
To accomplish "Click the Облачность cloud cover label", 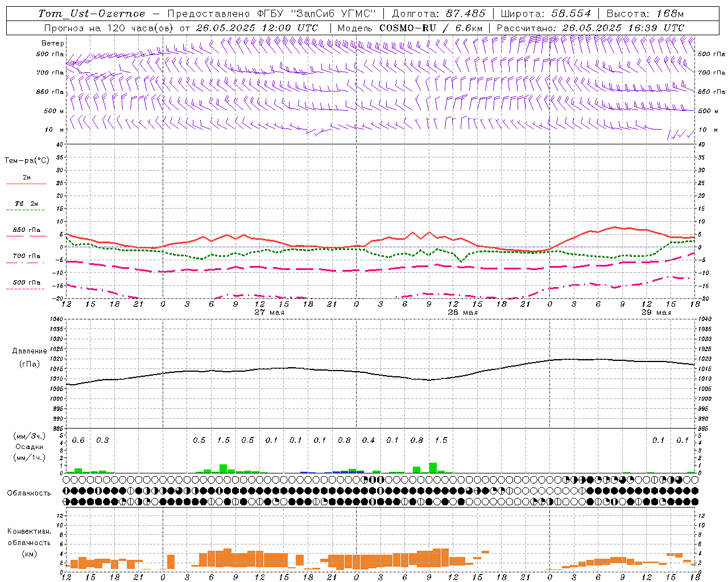I will click(x=29, y=493).
